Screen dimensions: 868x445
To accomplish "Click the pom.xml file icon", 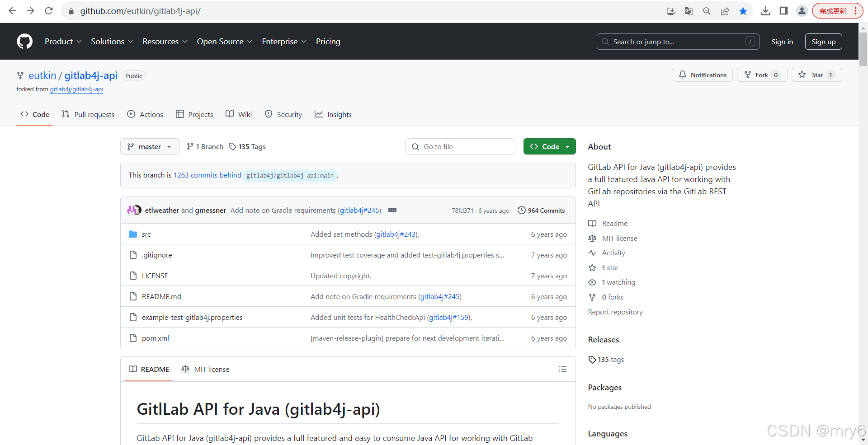I will (133, 338).
